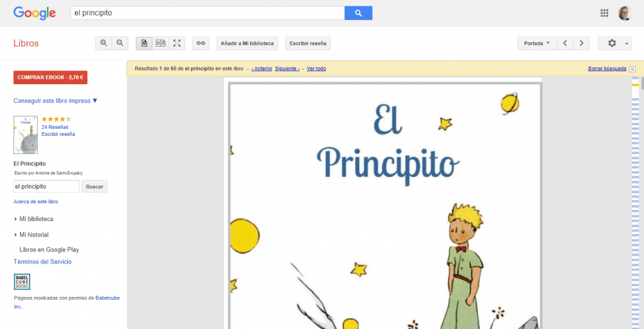Click the Google logo
This screenshot has width=644, height=329.
(x=35, y=13)
